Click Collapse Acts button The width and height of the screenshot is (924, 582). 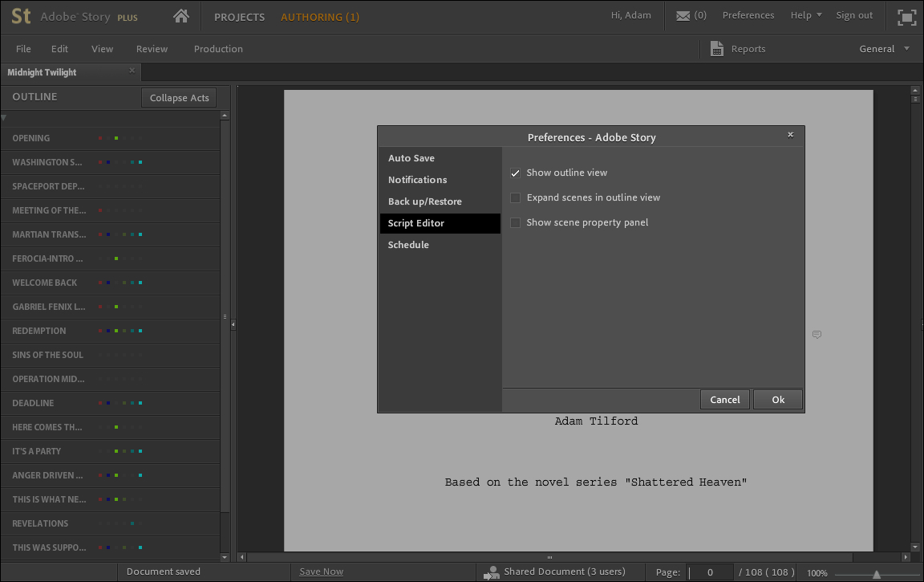pos(179,98)
